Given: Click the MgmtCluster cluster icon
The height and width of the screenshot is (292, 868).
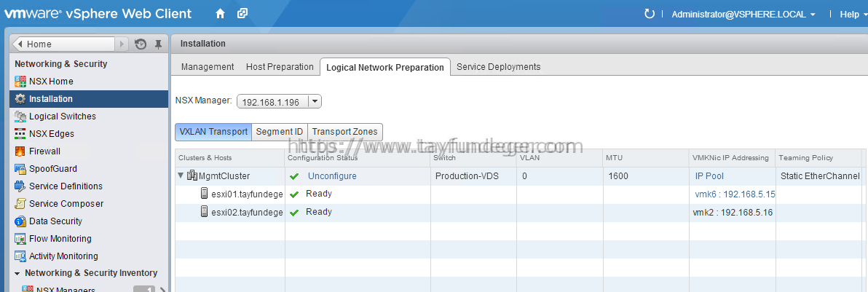Looking at the screenshot, I should (192, 176).
